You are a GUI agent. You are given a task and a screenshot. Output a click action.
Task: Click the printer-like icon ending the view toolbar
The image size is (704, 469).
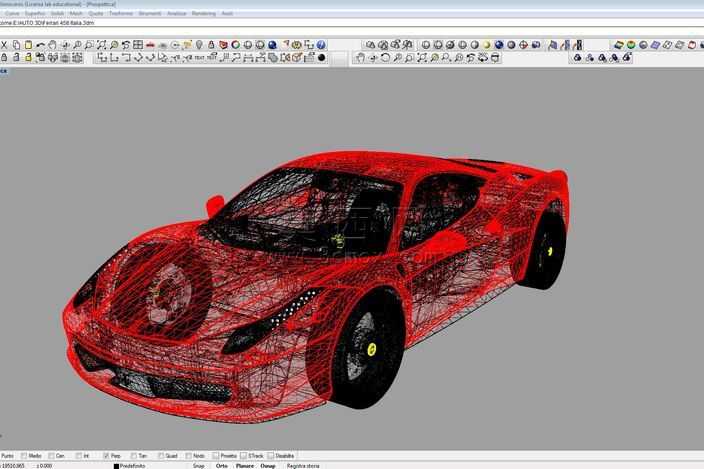(x=495, y=57)
